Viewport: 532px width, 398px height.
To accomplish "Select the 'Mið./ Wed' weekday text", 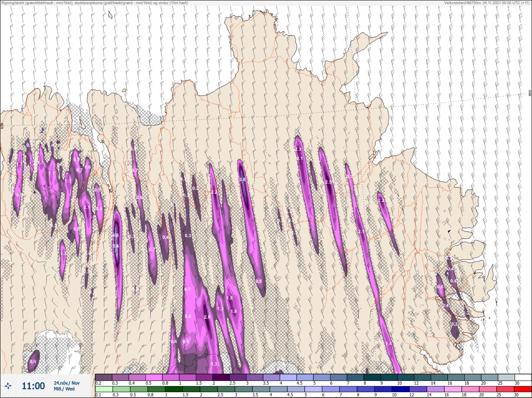I will 64,389.
